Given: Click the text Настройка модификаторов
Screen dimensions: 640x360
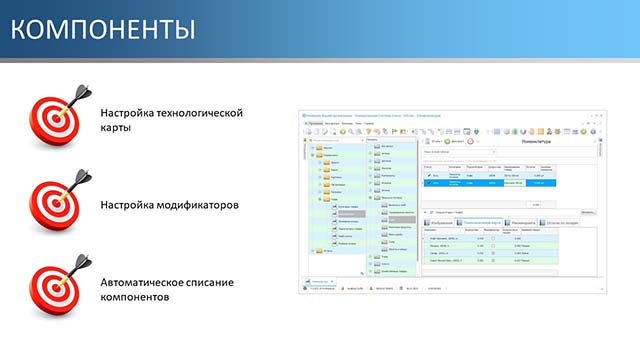Looking at the screenshot, I should point(169,205).
